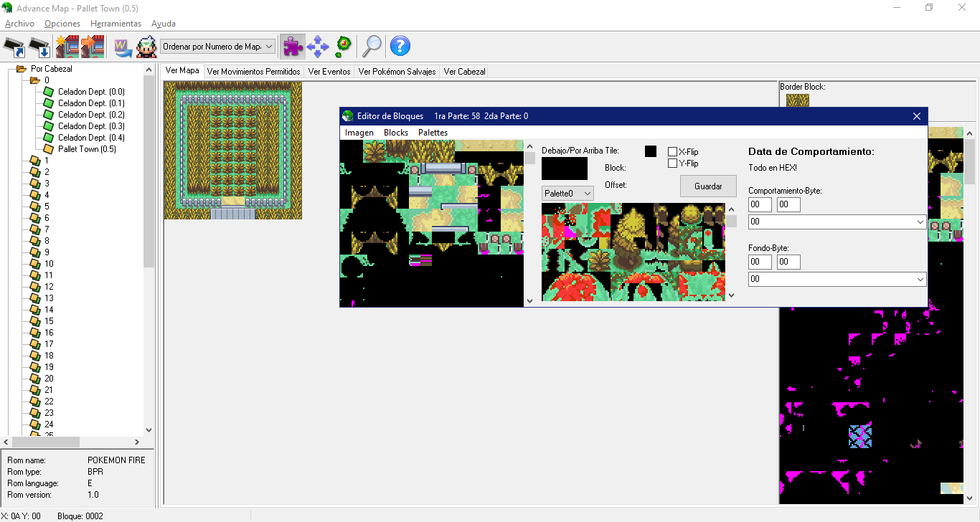Click the magnifying glass icon
Screen dimensions: 980x522
point(372,47)
